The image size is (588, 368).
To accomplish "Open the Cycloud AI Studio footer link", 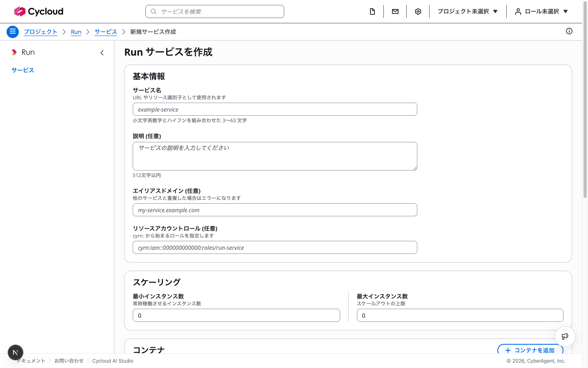I will (x=113, y=361).
